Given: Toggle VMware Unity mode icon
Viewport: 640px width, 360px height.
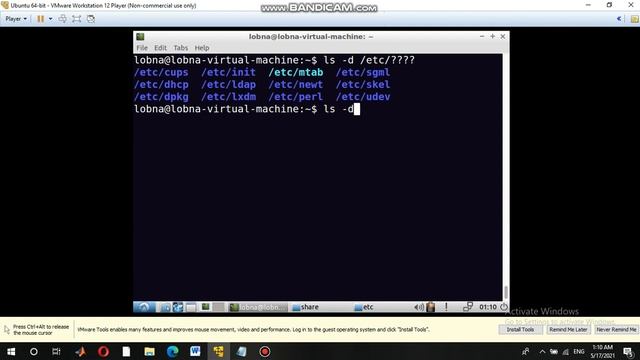Looking at the screenshot, I should 91,19.
